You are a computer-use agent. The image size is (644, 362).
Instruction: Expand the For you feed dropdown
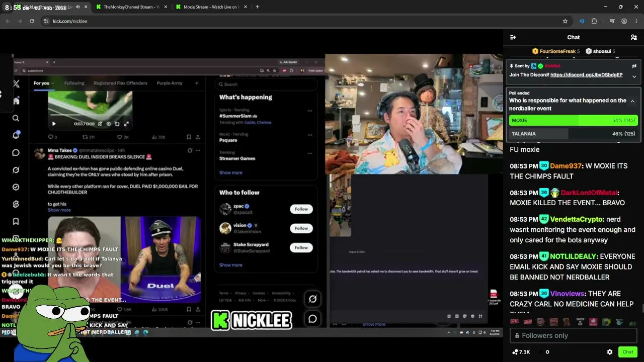pyautogui.click(x=52, y=83)
